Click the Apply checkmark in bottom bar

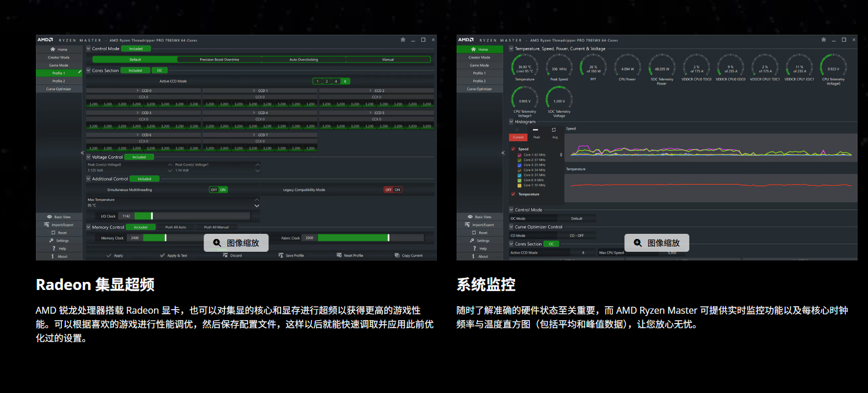[109, 255]
